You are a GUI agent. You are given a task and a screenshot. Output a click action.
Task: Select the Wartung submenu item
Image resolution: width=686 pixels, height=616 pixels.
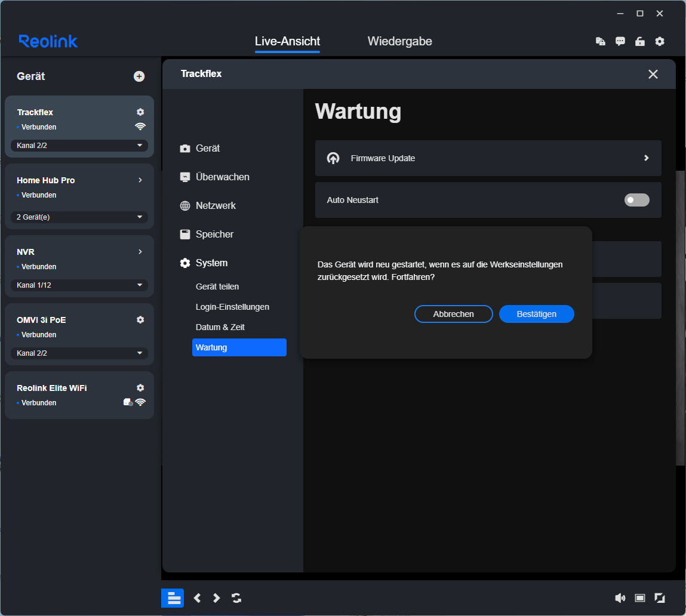coord(239,347)
